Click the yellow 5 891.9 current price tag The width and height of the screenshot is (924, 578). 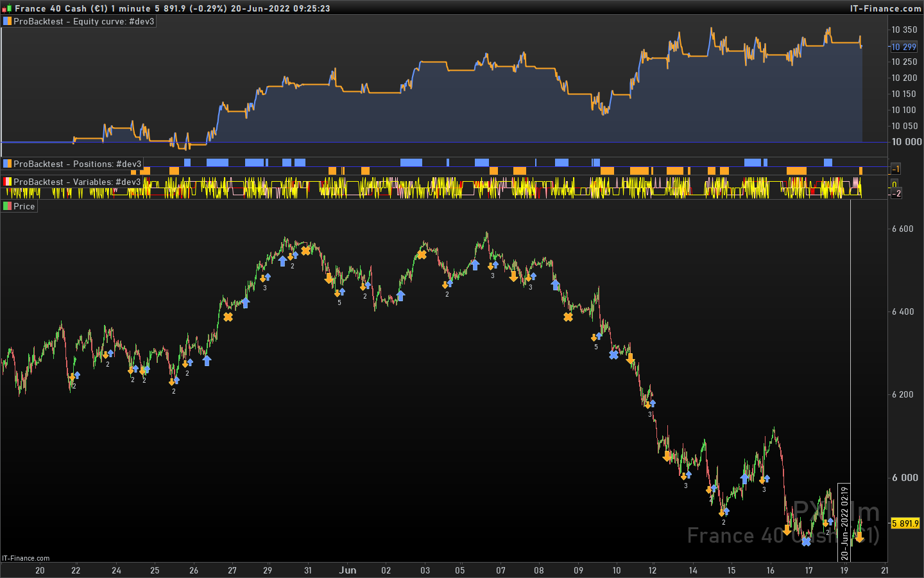[905, 523]
